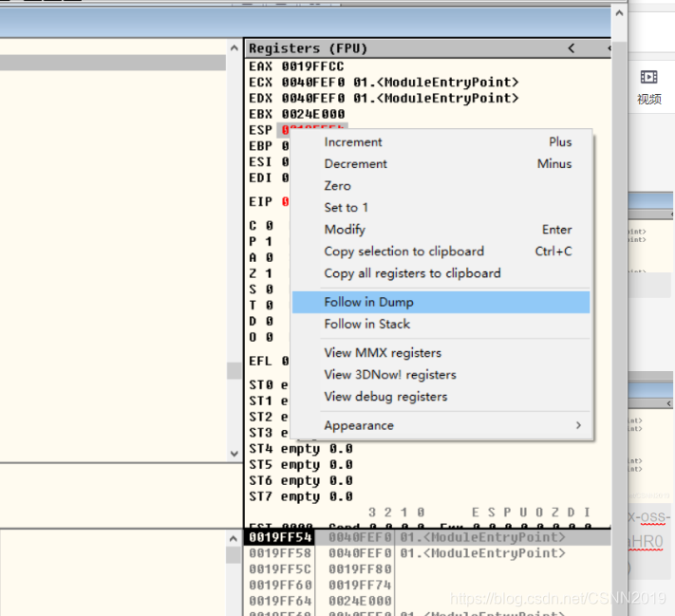Toggle the P flag value
This screenshot has width=675, height=616.
click(x=270, y=241)
